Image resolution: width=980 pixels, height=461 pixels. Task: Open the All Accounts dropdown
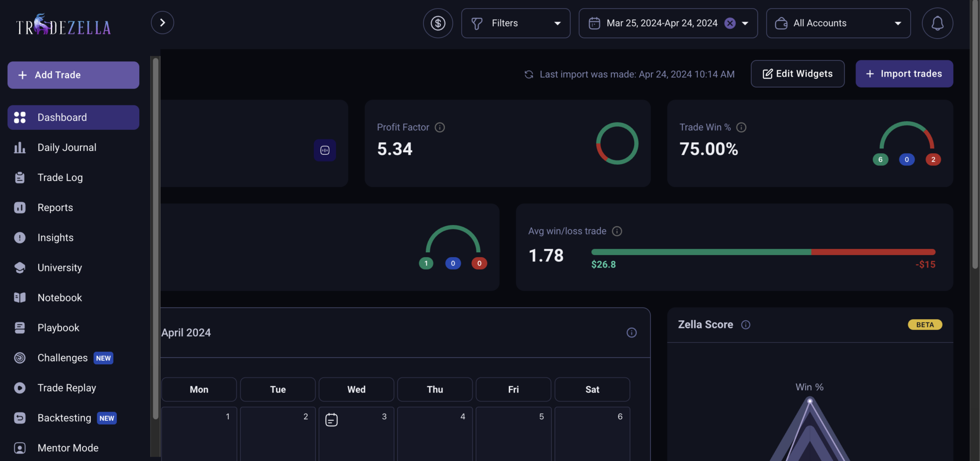pos(838,22)
